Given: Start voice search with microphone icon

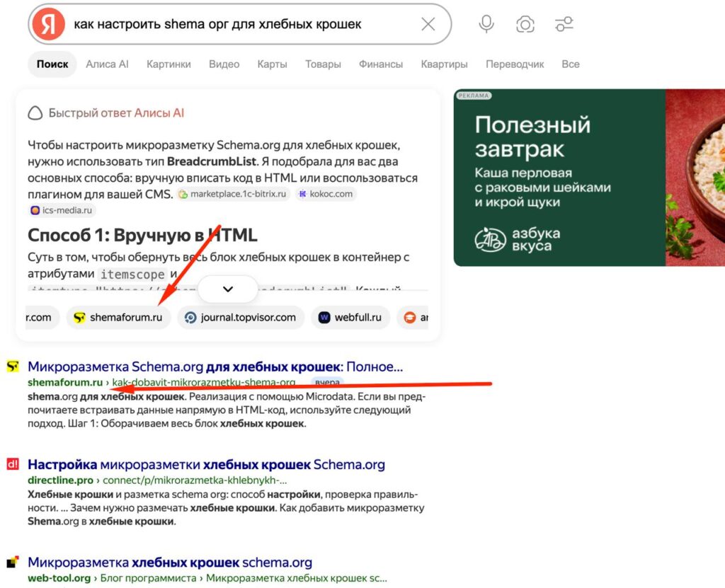Looking at the screenshot, I should (x=486, y=24).
